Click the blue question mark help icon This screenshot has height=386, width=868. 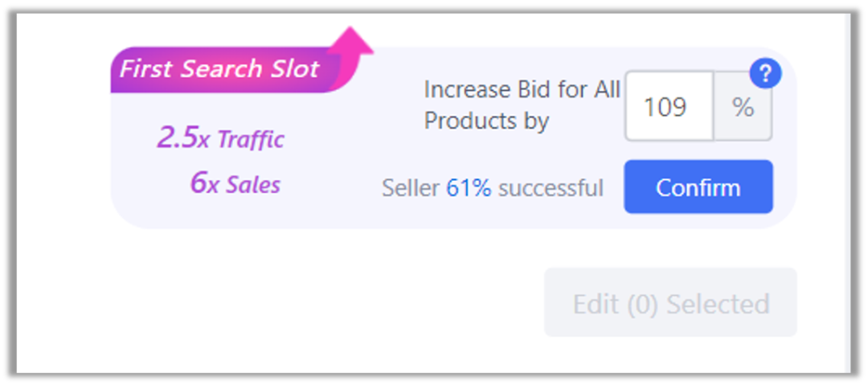765,75
